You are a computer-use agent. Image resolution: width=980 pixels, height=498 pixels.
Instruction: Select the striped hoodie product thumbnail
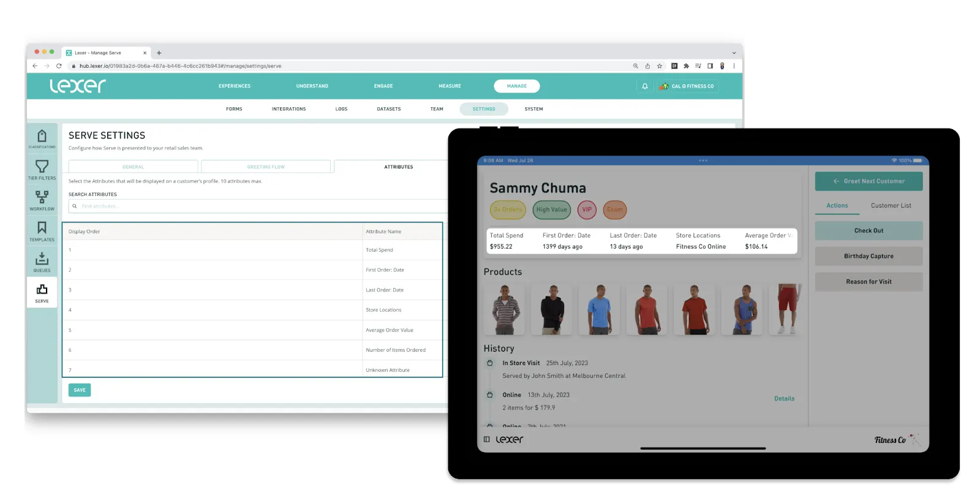tap(505, 309)
